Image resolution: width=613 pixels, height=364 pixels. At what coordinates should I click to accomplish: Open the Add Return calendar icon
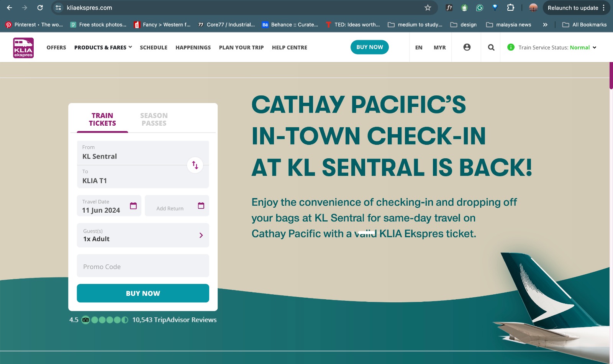pos(201,206)
